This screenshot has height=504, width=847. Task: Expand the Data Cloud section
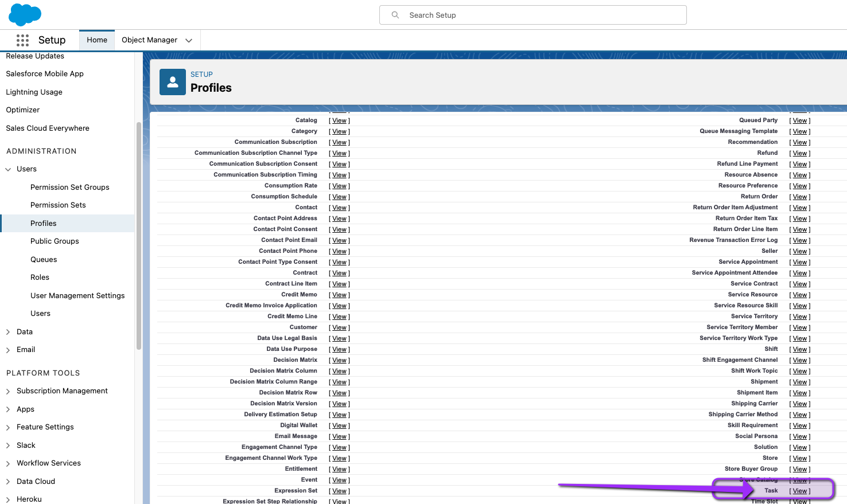8,482
